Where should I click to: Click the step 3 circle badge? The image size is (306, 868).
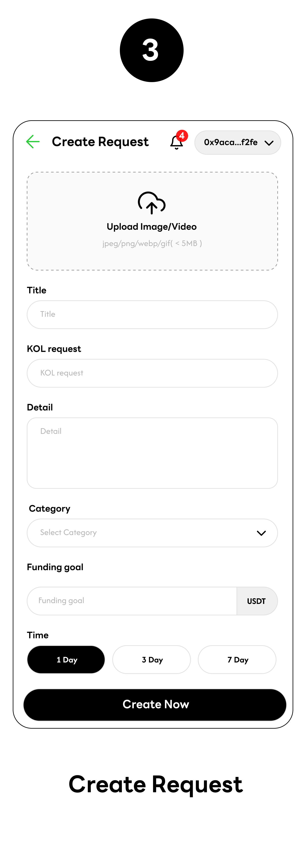click(152, 50)
